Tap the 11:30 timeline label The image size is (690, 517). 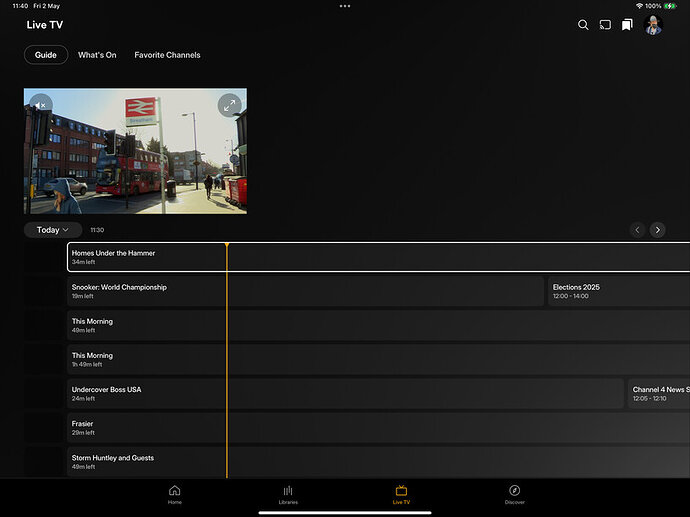click(97, 230)
